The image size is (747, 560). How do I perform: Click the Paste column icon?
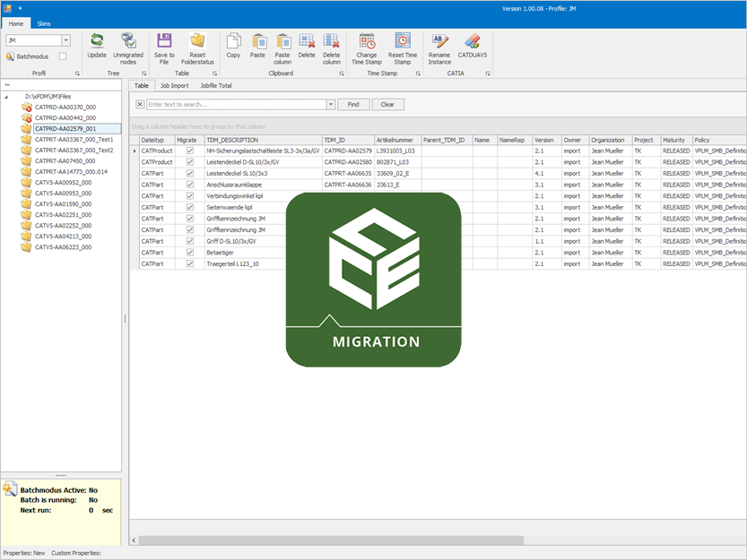(x=282, y=41)
